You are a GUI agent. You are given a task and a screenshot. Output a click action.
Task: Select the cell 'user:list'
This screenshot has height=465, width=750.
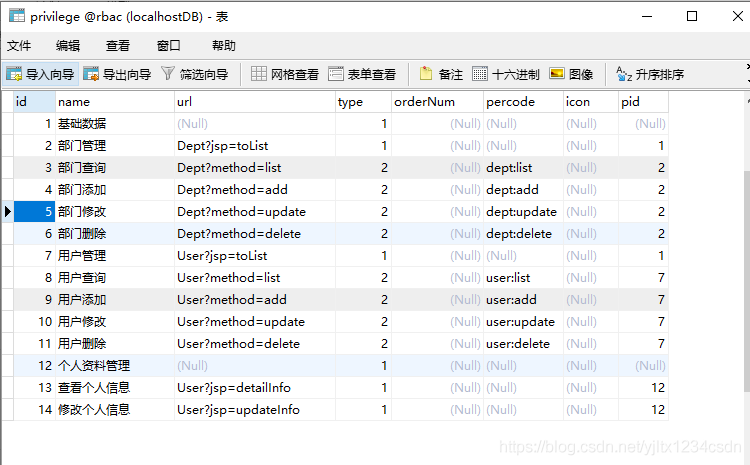[523, 278]
